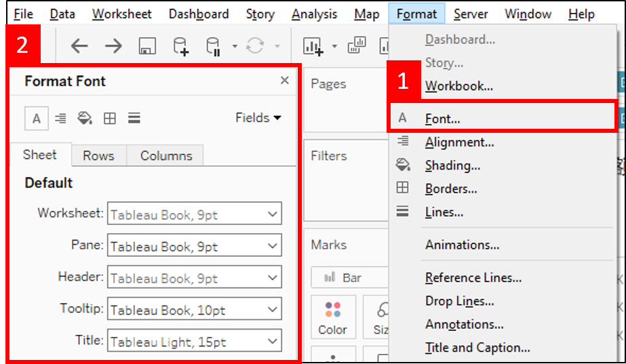Screen dimensions: 626x364
Task: Open the Fields dropdown in Format pane
Action: (258, 118)
